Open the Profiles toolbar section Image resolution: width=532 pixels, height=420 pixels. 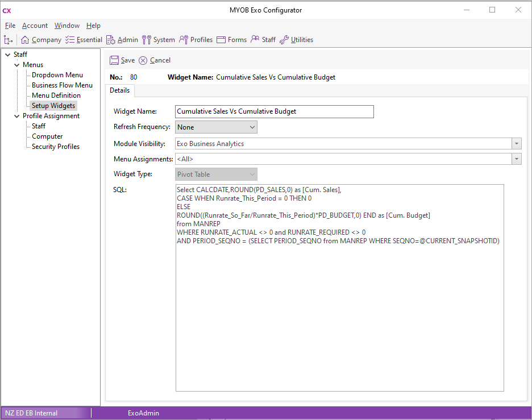pos(184,40)
